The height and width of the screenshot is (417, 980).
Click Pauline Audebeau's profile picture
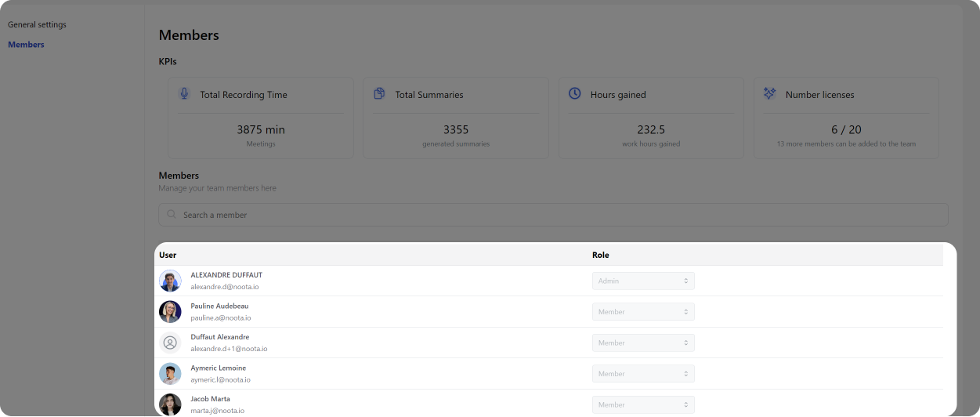[x=170, y=312]
